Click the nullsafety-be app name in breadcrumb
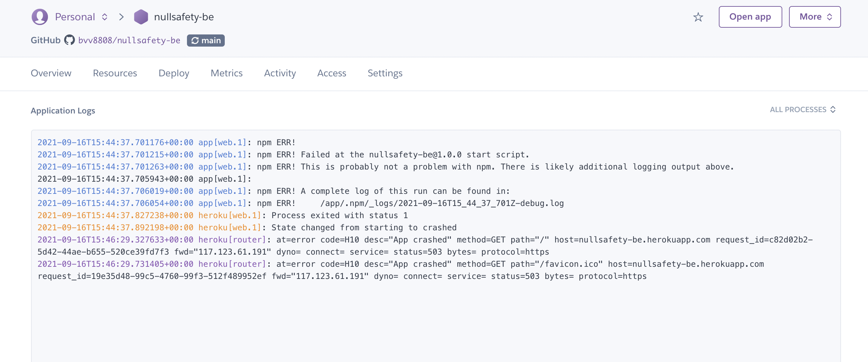 pyautogui.click(x=184, y=17)
